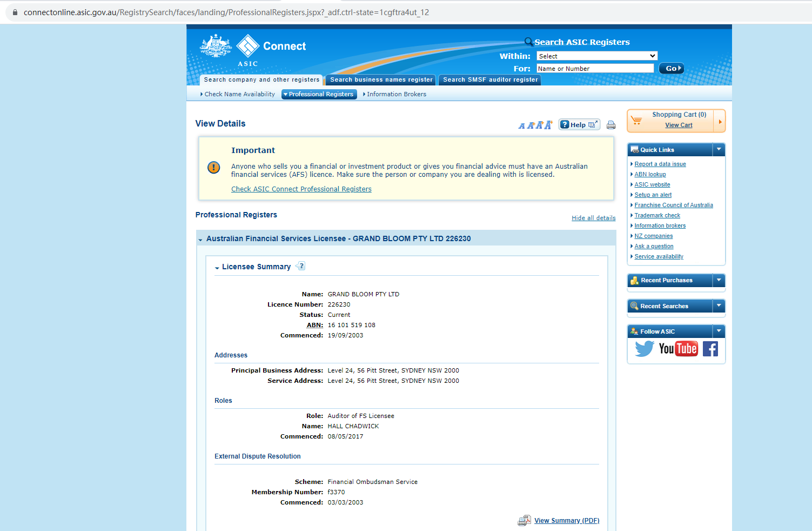The height and width of the screenshot is (531, 812).
Task: Open ABN lookup quick link
Action: click(650, 174)
